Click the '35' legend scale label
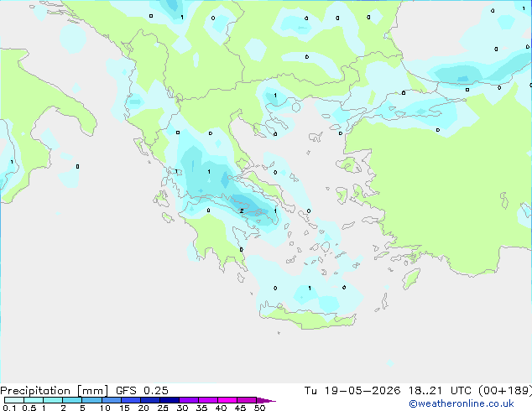532x411 pixels. coord(201,408)
